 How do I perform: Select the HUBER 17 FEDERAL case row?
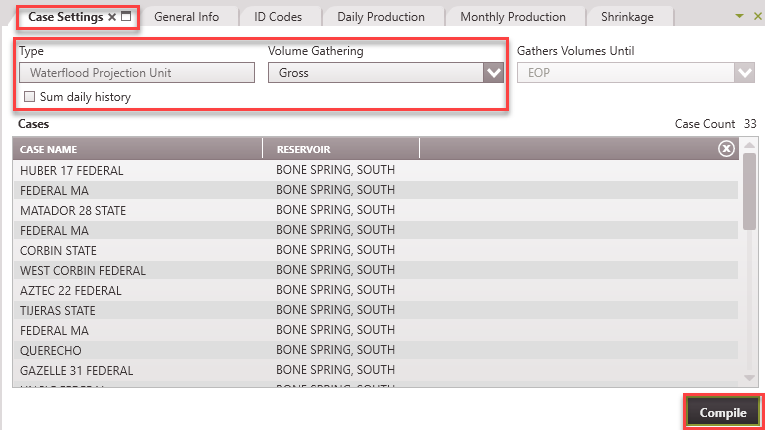pos(72,171)
